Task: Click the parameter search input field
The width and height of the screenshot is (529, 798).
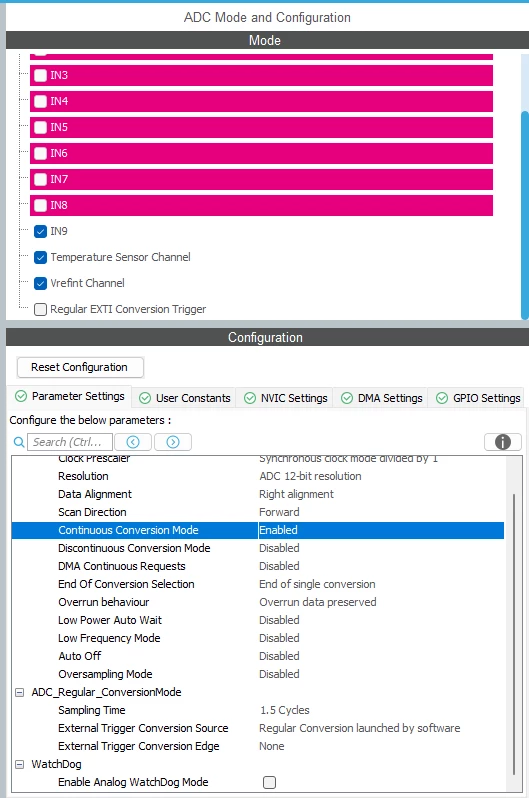Action: pyautogui.click(x=70, y=442)
